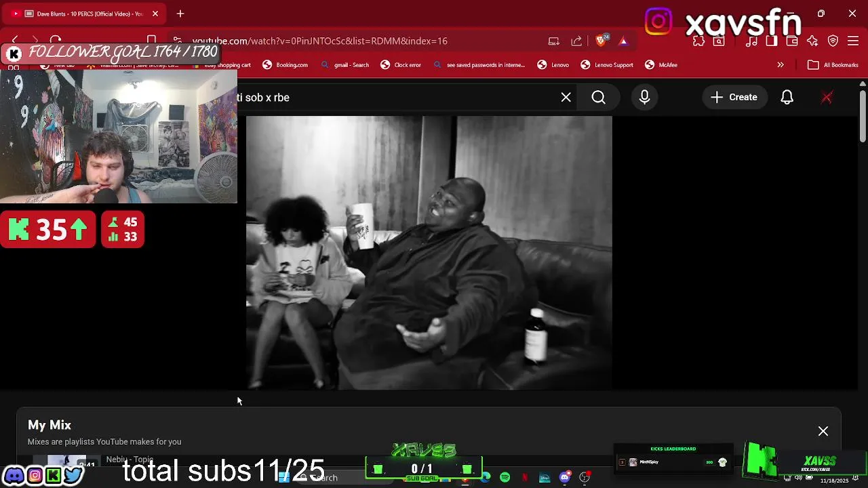The width and height of the screenshot is (868, 488).
Task: Start voice search with microphone icon
Action: [x=645, y=98]
